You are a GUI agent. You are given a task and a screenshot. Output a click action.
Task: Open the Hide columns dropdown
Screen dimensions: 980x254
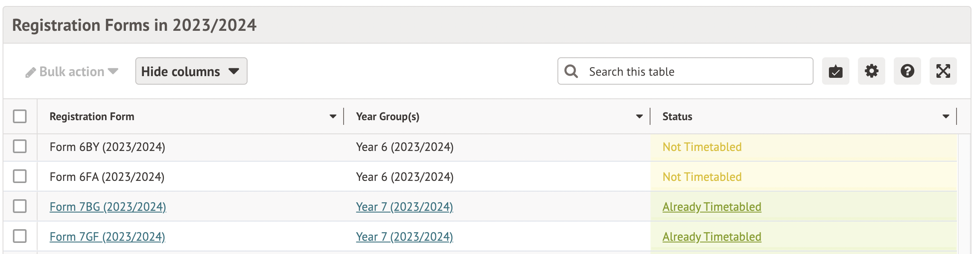pos(191,71)
